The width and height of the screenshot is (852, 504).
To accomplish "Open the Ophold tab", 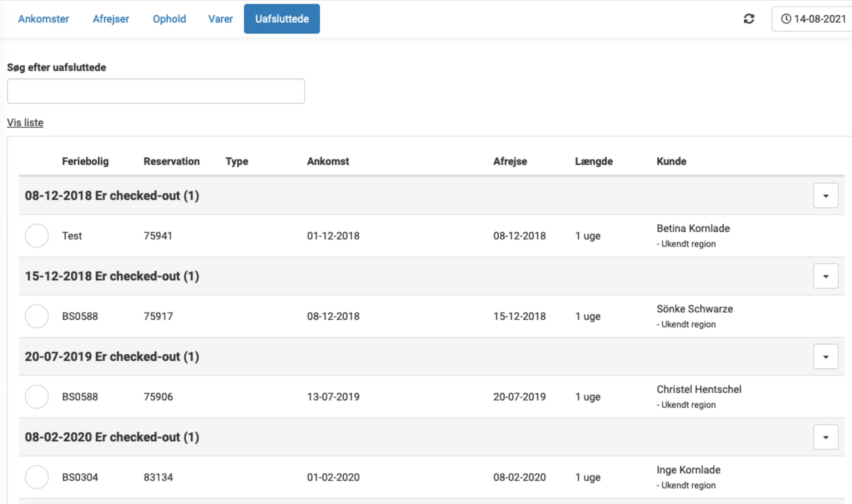I will [169, 19].
